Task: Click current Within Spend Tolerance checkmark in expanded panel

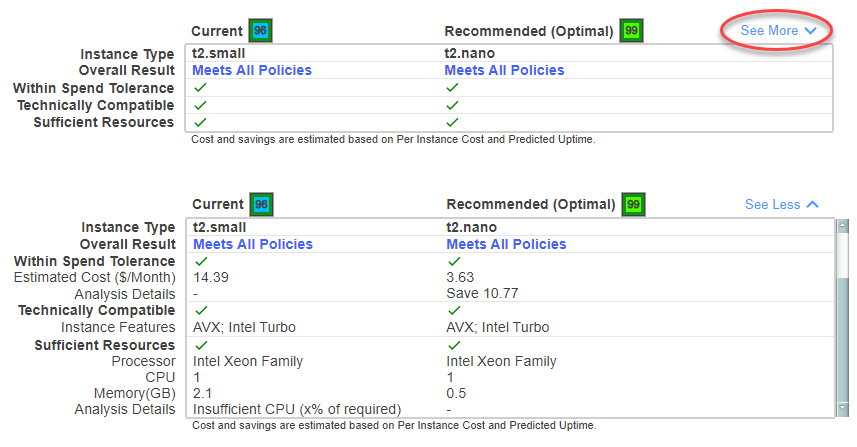Action: tap(200, 261)
